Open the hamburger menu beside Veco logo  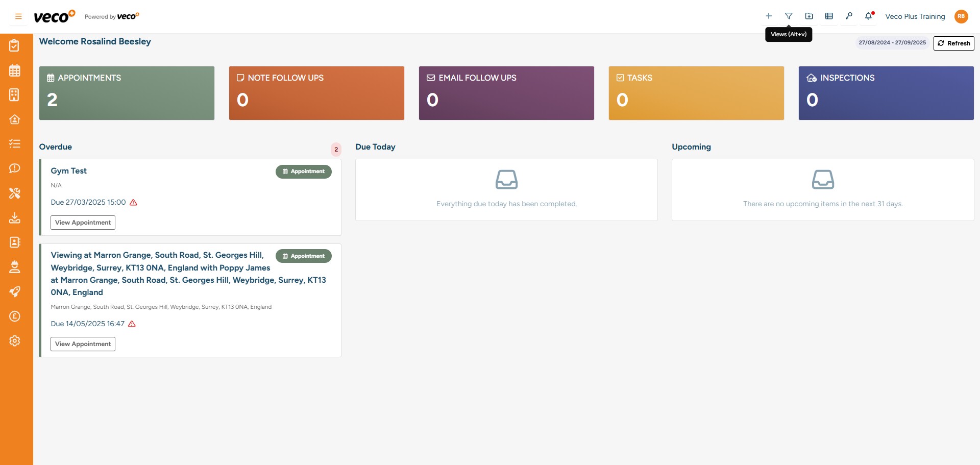click(x=18, y=16)
